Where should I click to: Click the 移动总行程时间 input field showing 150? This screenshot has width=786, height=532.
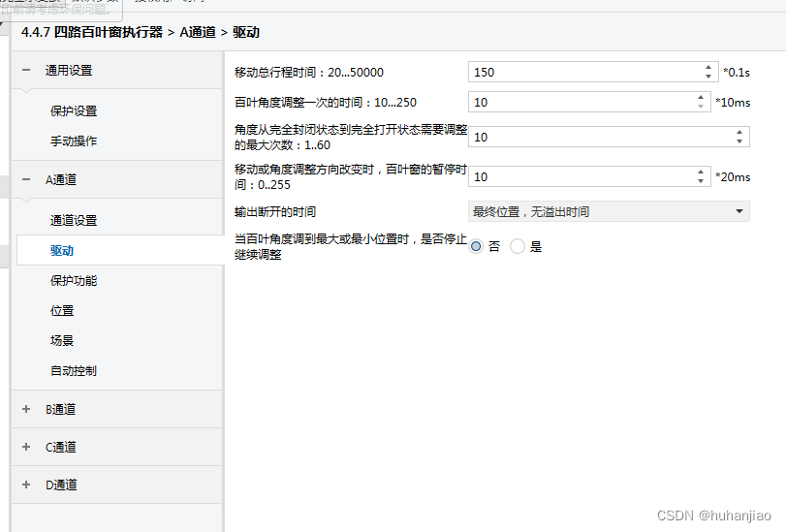(x=582, y=73)
